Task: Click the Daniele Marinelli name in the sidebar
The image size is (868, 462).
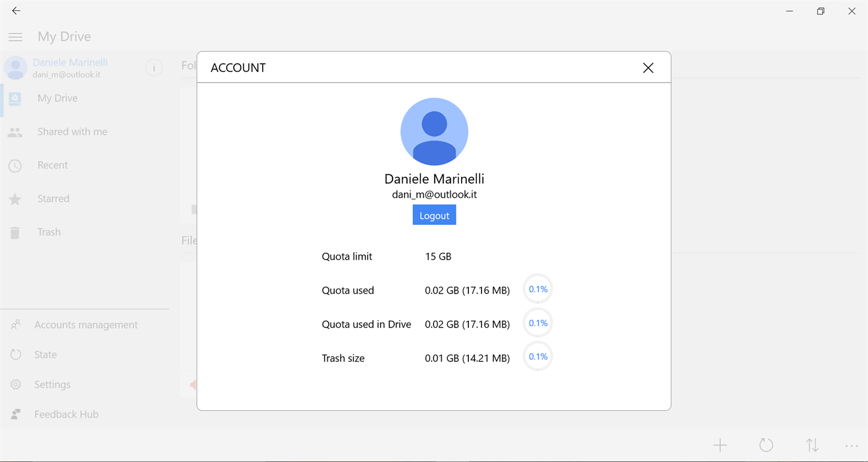Action: click(x=70, y=62)
